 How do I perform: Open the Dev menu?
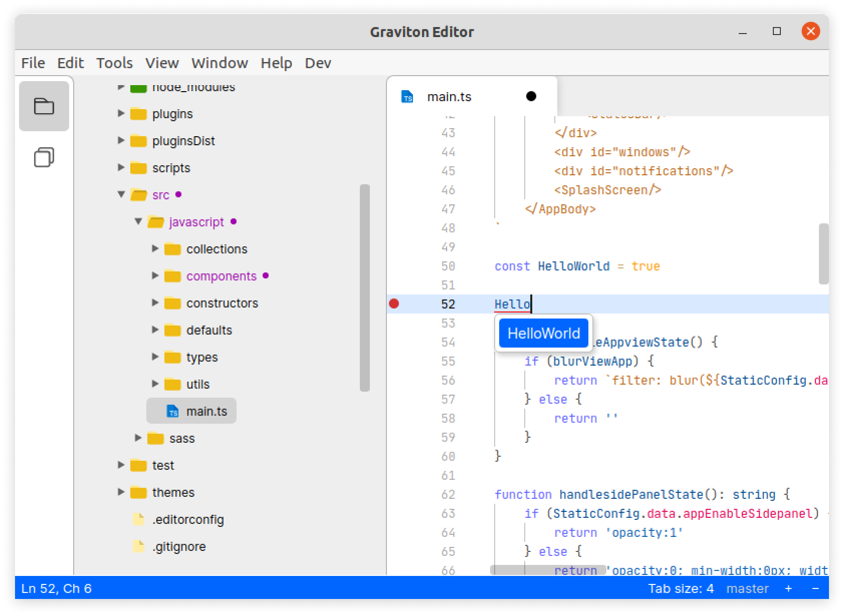click(x=318, y=63)
